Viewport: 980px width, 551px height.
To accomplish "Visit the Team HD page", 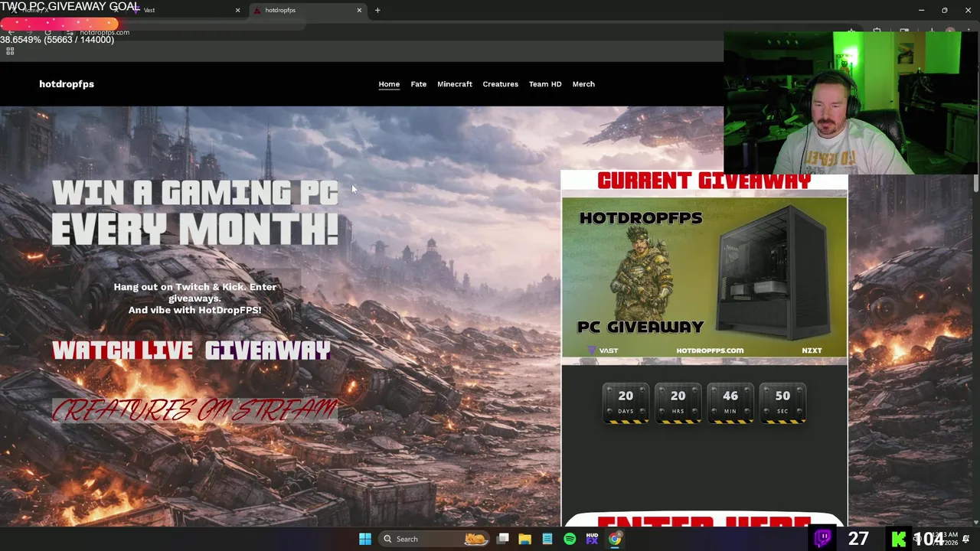I will pos(545,84).
